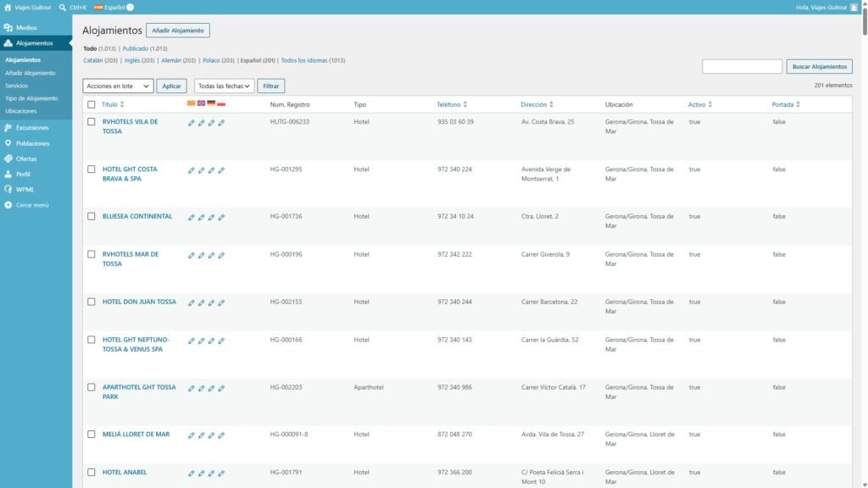This screenshot has width=868, height=488.
Task: Check the select-all checkbox in the table header
Action: [92, 104]
